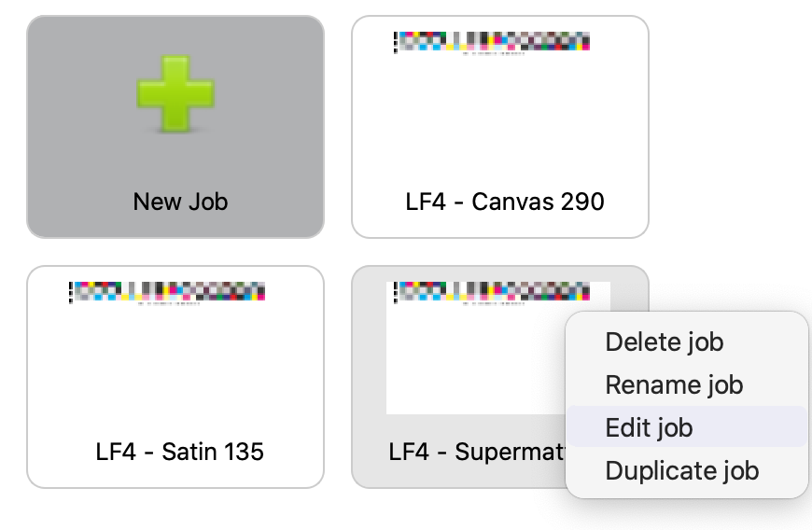Select the New Job label text
The image size is (812, 530).
pyautogui.click(x=180, y=202)
